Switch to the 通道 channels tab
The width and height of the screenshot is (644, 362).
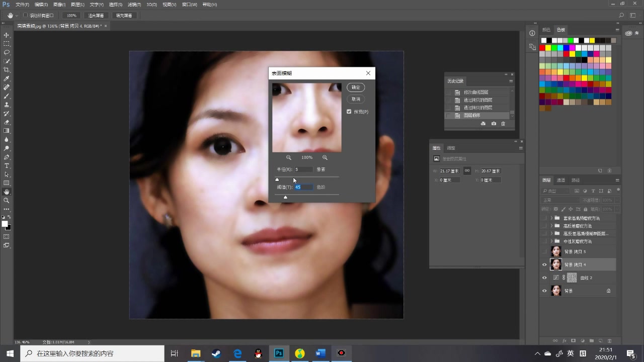[560, 180]
